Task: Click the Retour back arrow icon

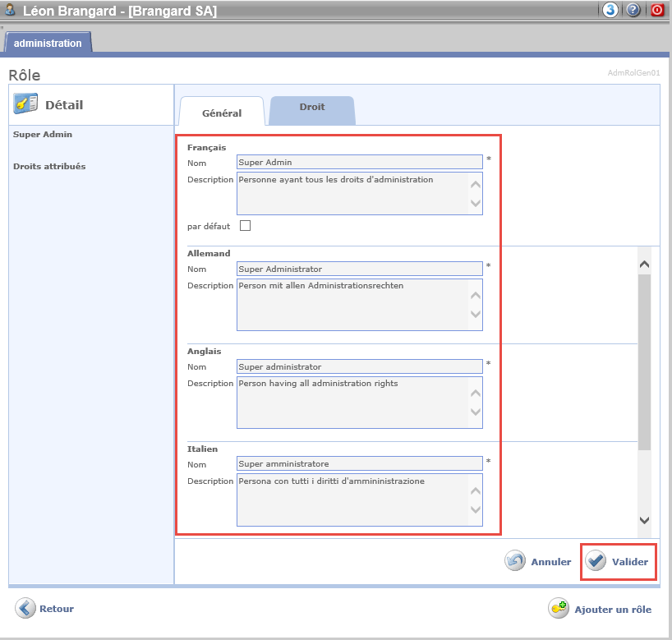Action: tap(26, 609)
